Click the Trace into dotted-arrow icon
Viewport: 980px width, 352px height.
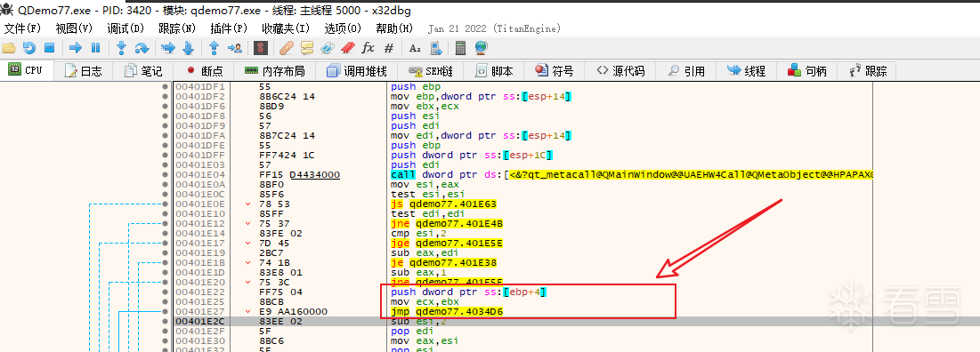[167, 47]
